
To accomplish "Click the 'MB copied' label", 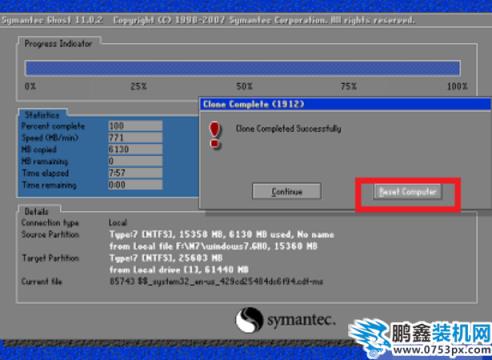I will tap(39, 149).
